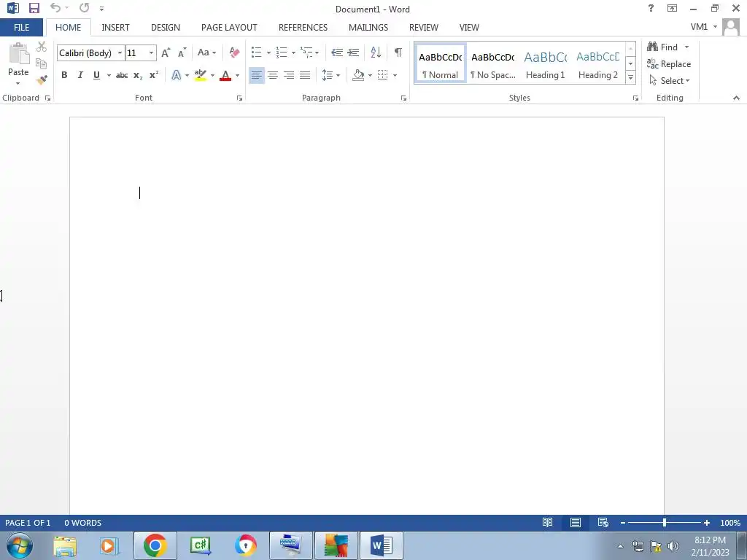Apply No Spacing style
747x560 pixels.
[493, 64]
